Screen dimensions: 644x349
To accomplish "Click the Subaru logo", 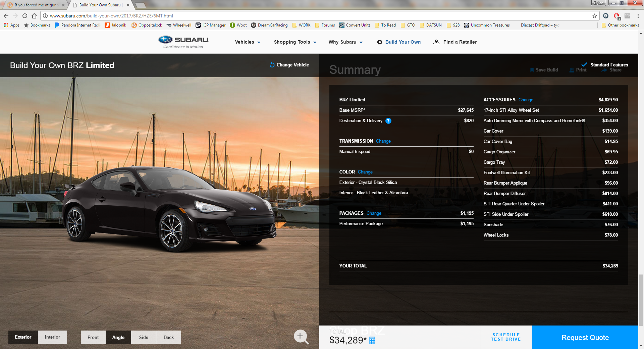I will tap(183, 42).
